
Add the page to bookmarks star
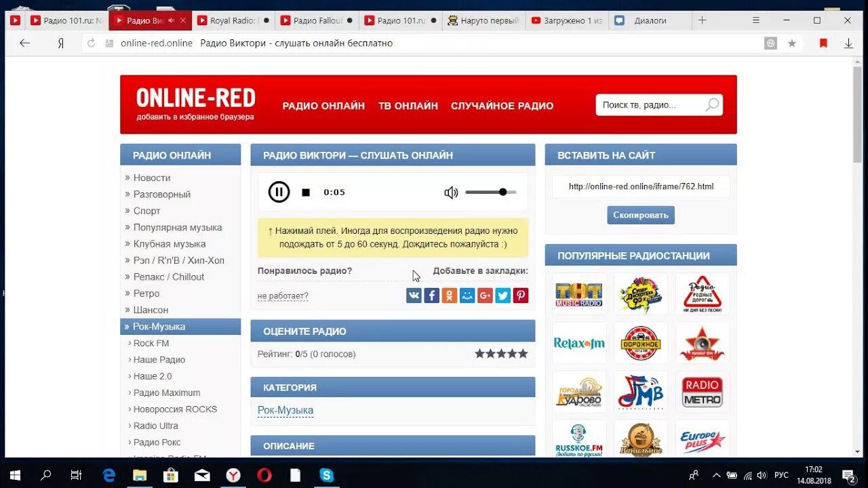(791, 43)
